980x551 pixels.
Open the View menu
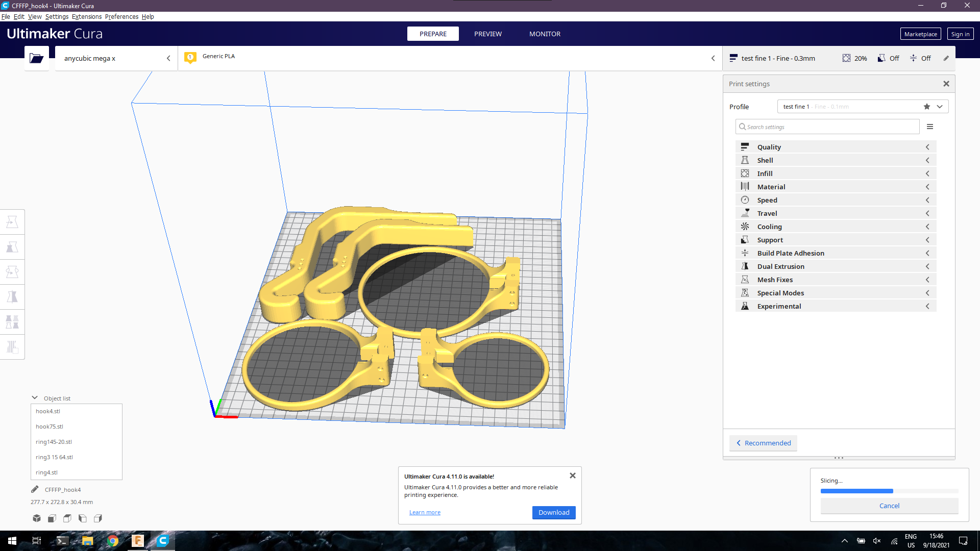point(35,16)
